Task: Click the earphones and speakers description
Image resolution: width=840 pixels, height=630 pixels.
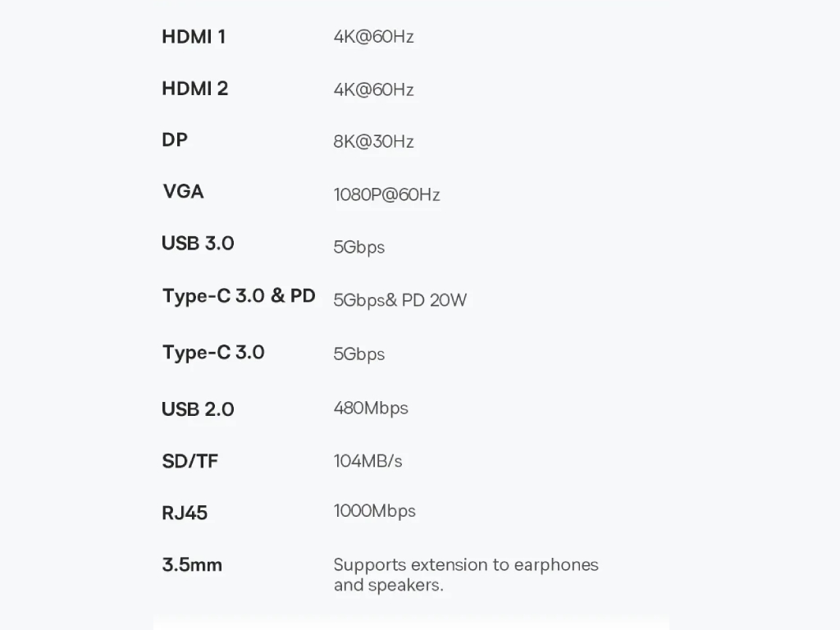Action: pos(466,575)
